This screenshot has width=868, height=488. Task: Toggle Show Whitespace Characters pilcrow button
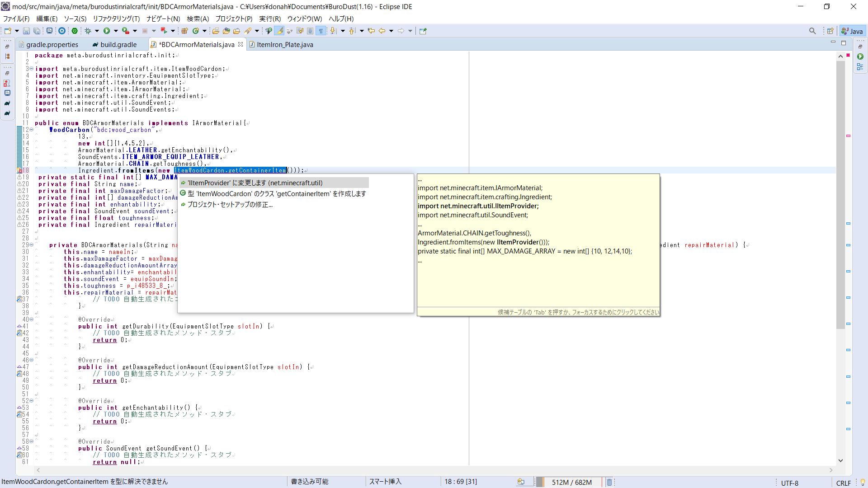pyautogui.click(x=321, y=31)
